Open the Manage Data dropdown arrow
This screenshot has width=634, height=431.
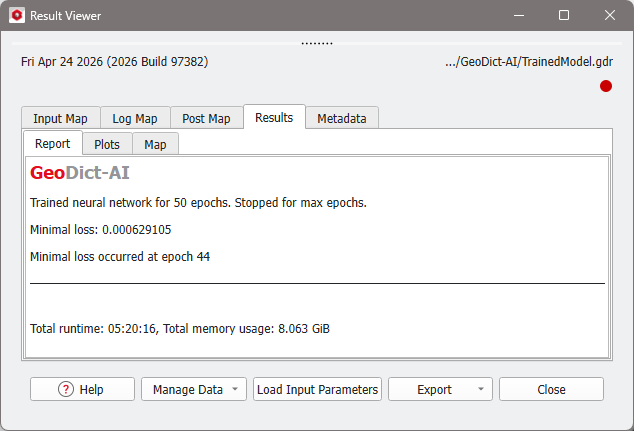pyautogui.click(x=235, y=389)
